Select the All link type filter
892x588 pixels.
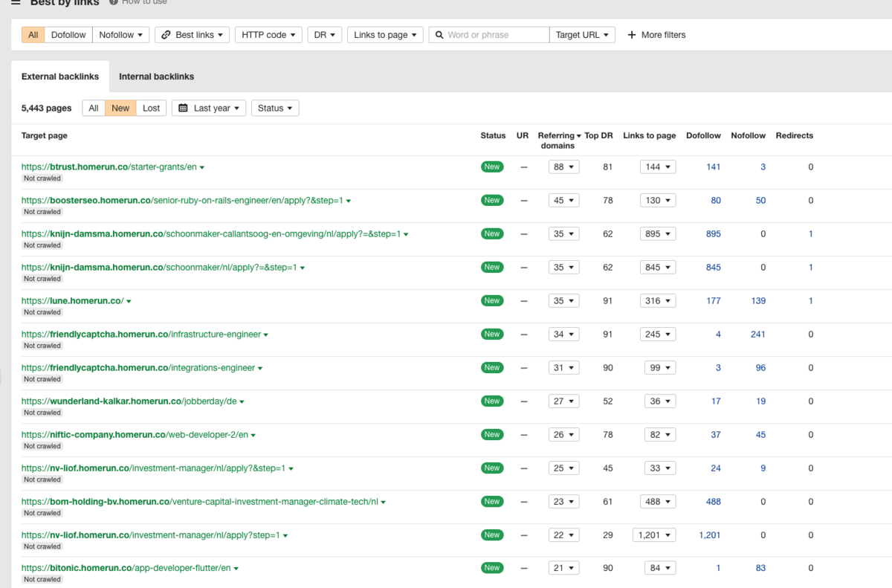pyautogui.click(x=33, y=35)
